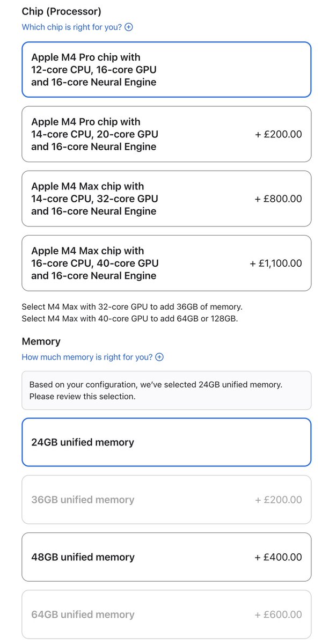Click the 24GB selection notice box
Image resolution: width=329 pixels, height=644 pixels.
[x=166, y=390]
